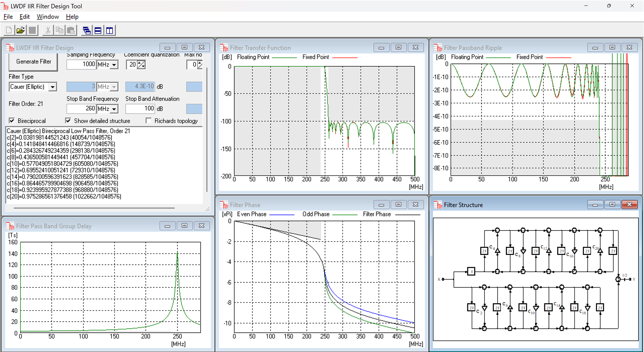Image resolution: width=644 pixels, height=352 pixels.
Task: Create a new filter design file
Action: [x=9, y=30]
